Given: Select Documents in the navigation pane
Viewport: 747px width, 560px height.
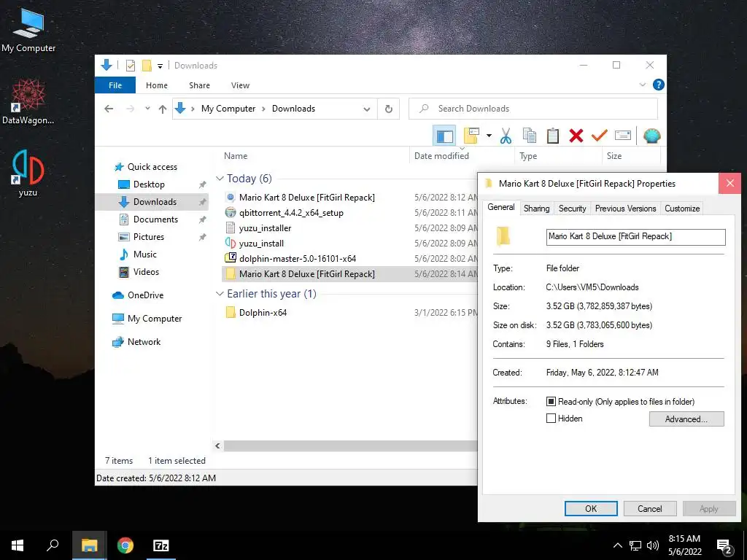Looking at the screenshot, I should pos(155,219).
